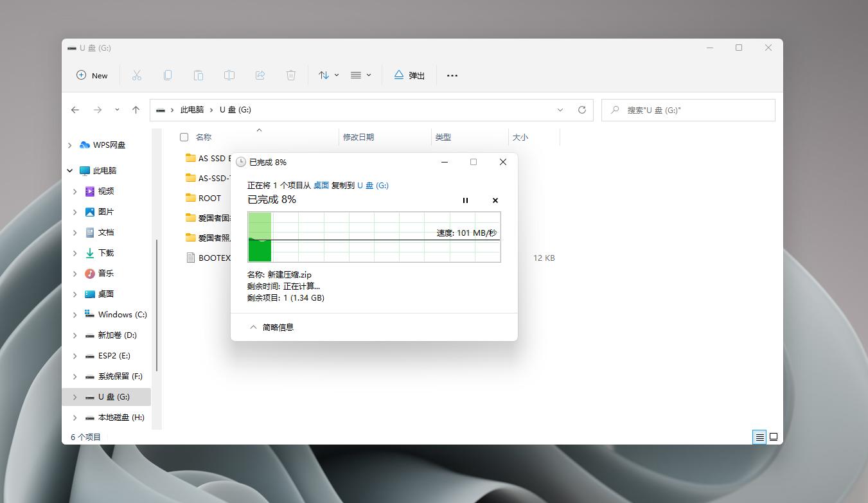Click the Share icon on the toolbar
868x503 pixels.
coord(260,75)
